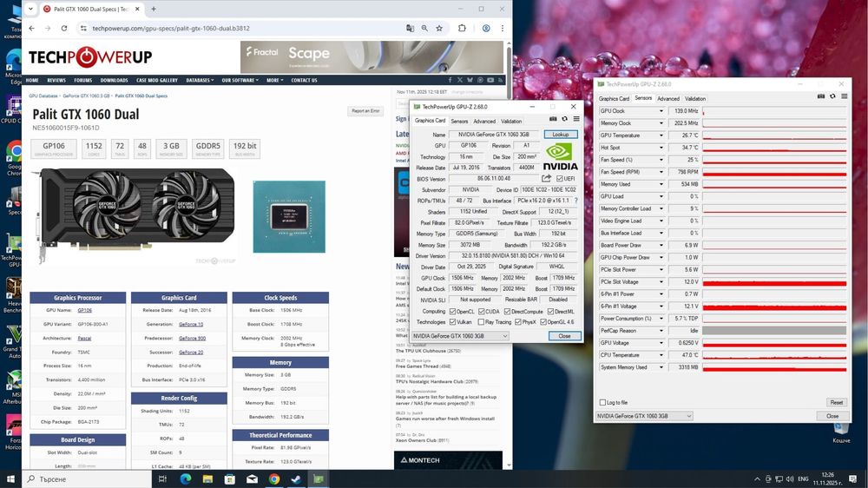Open GPU selector dropdown in Graphics Card window
The width and height of the screenshot is (868, 488).
[x=460, y=336]
